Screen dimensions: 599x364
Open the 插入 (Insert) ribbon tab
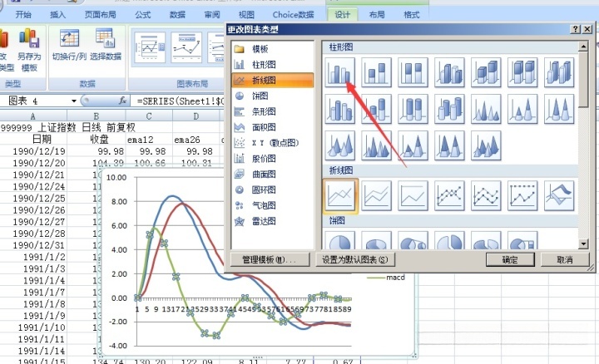tap(58, 14)
